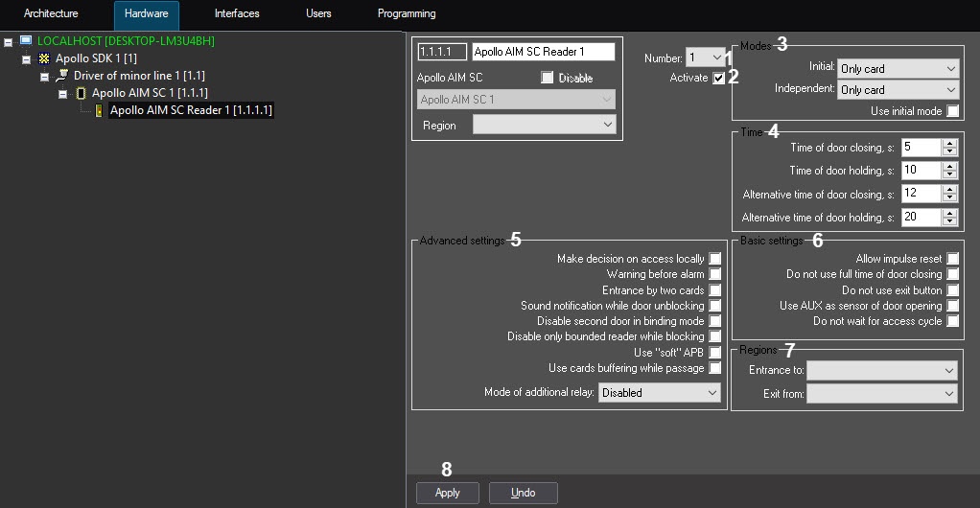
Task: Click the Apollo SDK 1 node icon
Action: click(43, 58)
